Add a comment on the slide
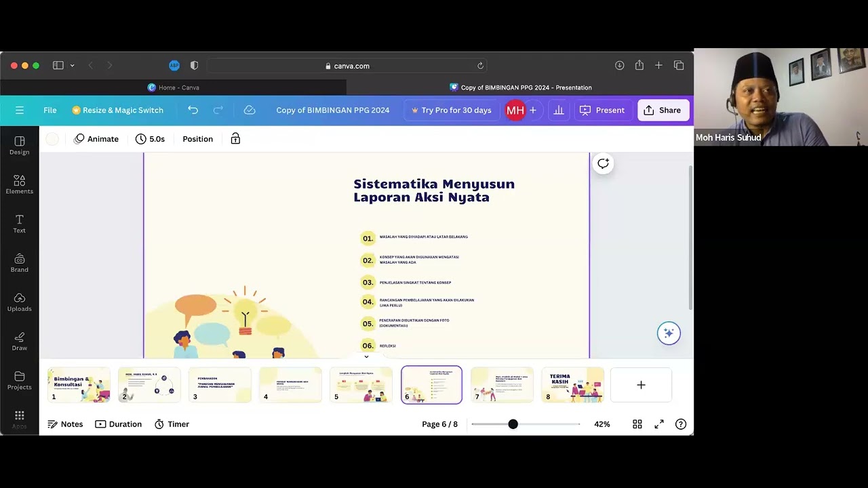 coord(603,163)
